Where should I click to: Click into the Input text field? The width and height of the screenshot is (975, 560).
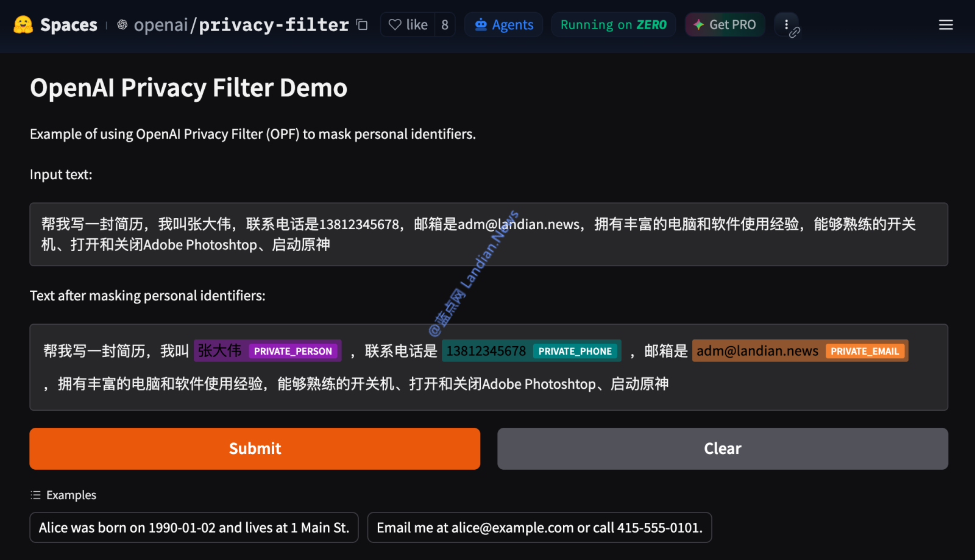click(x=489, y=234)
